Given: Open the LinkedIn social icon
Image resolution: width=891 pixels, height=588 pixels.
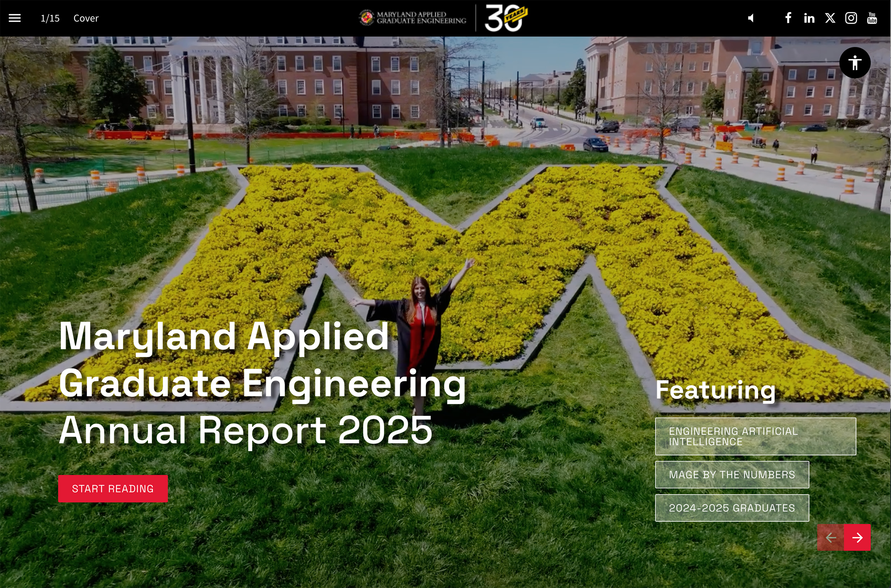Looking at the screenshot, I should tap(809, 18).
